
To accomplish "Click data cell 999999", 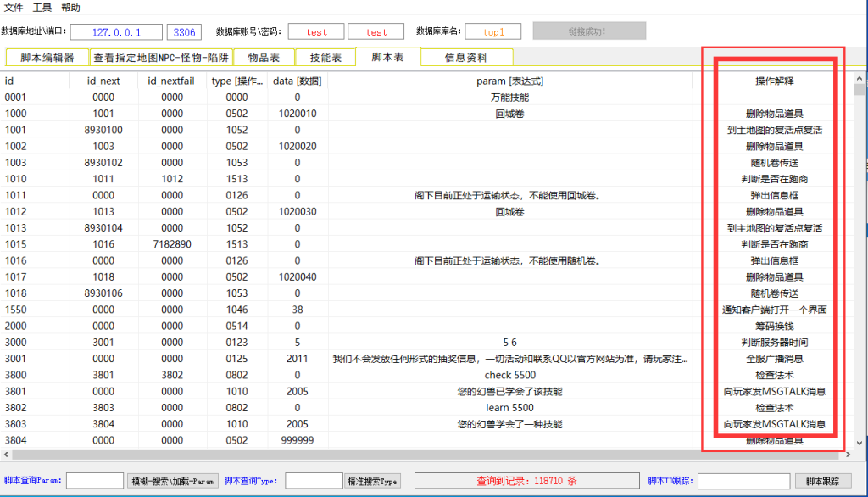I will (x=298, y=440).
